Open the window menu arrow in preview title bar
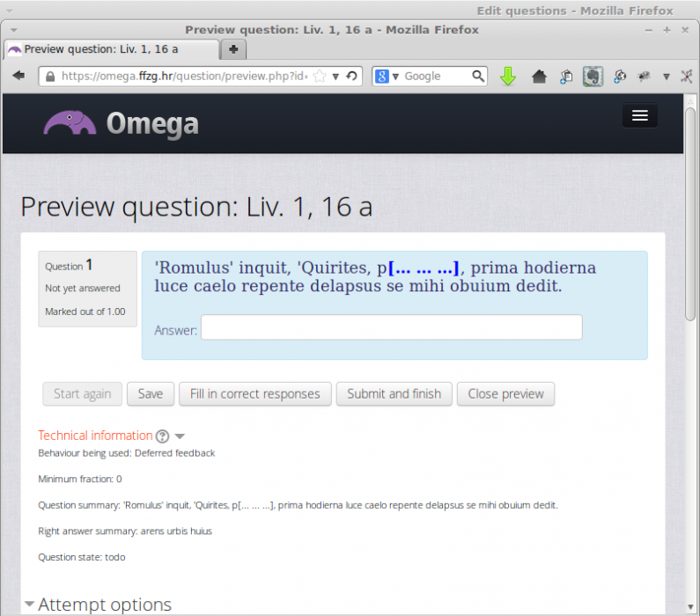700x616 pixels. coord(14,30)
